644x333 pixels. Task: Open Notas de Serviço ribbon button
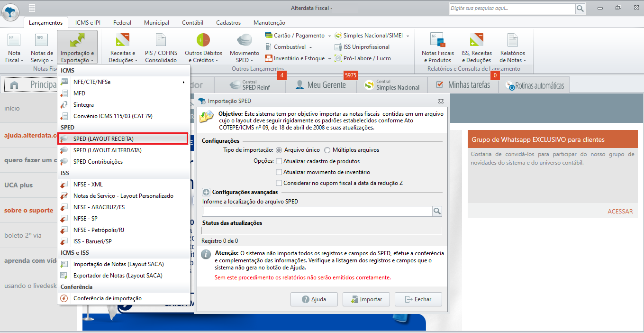[x=42, y=48]
